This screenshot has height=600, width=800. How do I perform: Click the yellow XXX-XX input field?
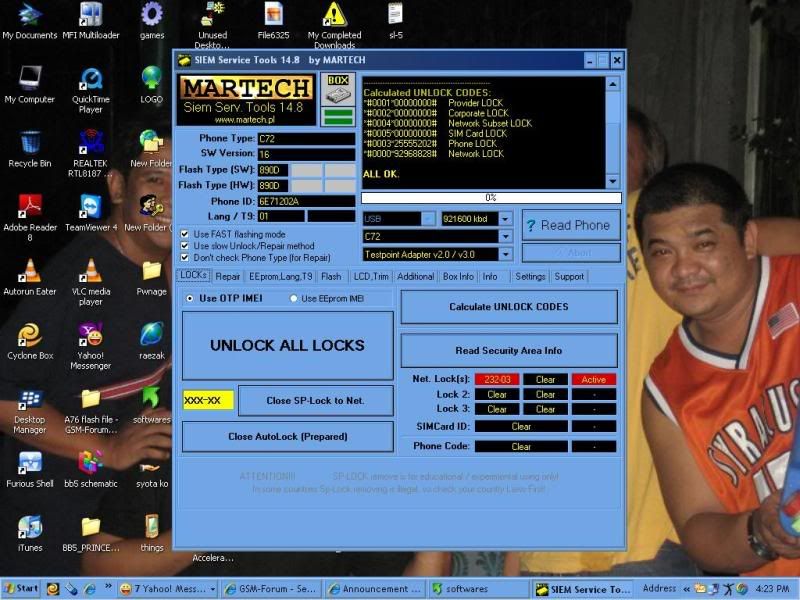point(208,401)
